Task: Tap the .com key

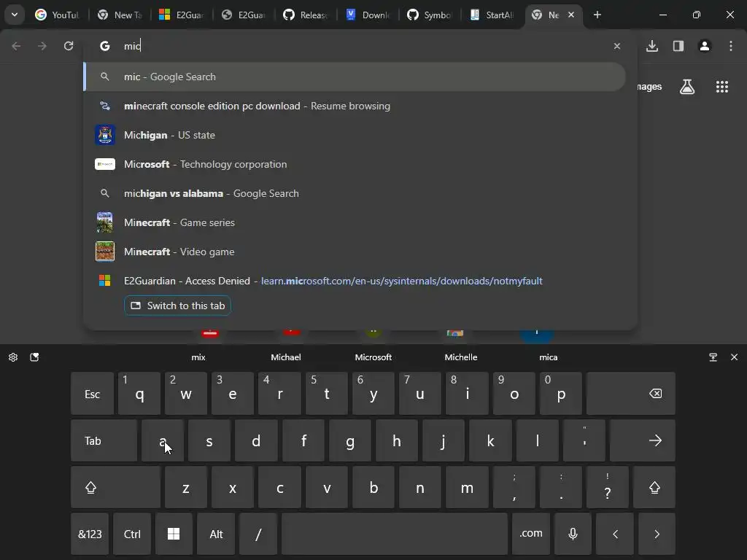Action: tap(531, 534)
